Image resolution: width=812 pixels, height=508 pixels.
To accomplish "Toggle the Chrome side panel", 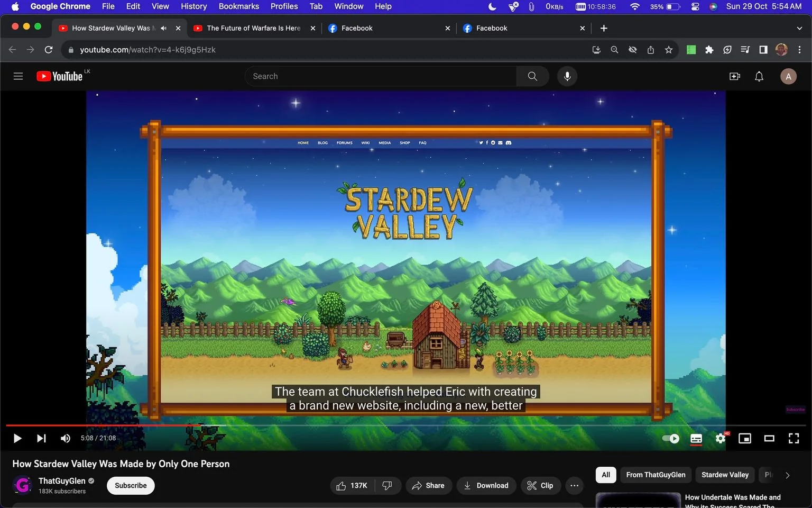I will click(x=763, y=50).
